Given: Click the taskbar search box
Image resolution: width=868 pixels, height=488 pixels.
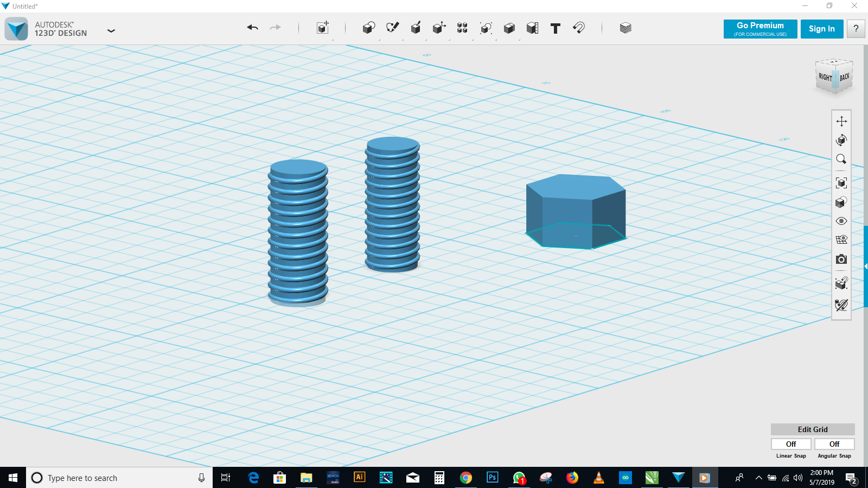Looking at the screenshot, I should click(119, 478).
